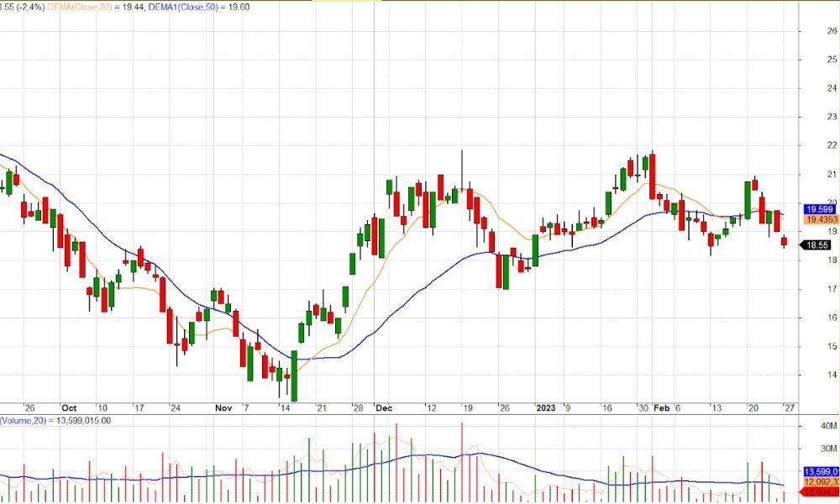Viewport: 840px width, 504px height.
Task: Click the 17 label on price axis
Action: [832, 289]
